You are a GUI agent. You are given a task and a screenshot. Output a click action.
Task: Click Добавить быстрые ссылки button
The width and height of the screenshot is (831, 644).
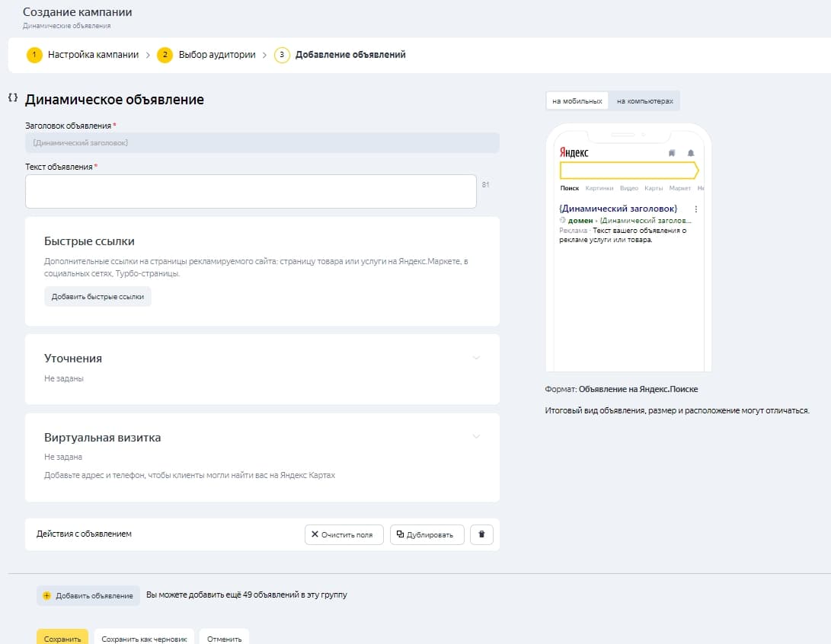[x=97, y=297]
